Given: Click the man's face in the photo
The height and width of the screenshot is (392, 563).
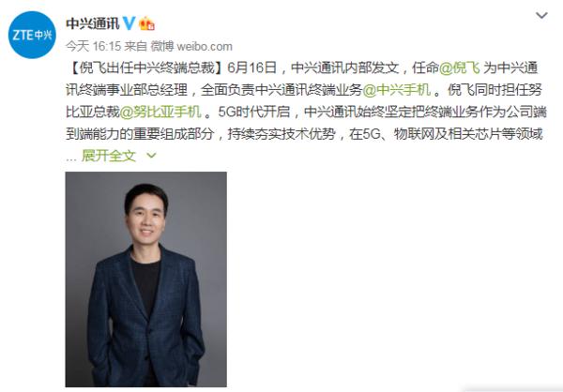Looking at the screenshot, I should click(x=146, y=218).
